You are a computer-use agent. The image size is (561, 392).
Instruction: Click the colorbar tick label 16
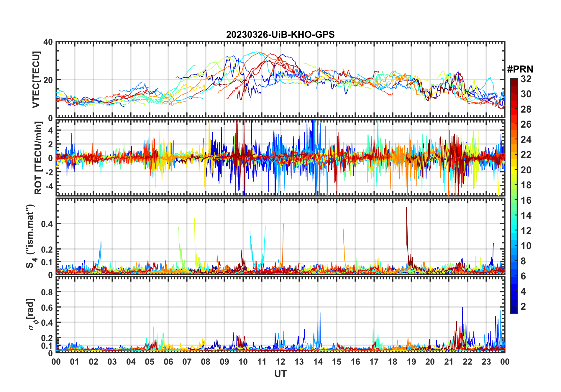(x=526, y=200)
